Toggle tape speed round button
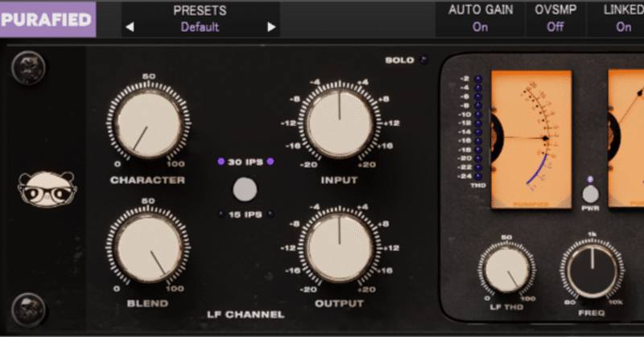 [245, 190]
